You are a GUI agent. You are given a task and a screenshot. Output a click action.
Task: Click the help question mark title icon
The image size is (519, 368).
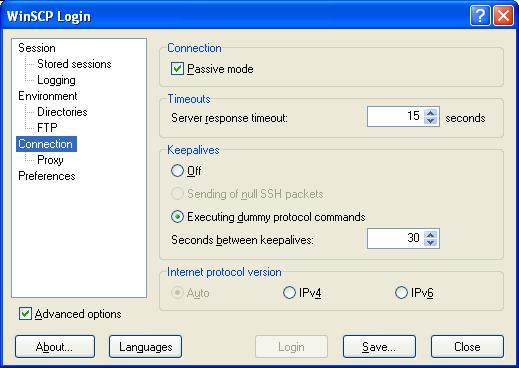tap(480, 15)
